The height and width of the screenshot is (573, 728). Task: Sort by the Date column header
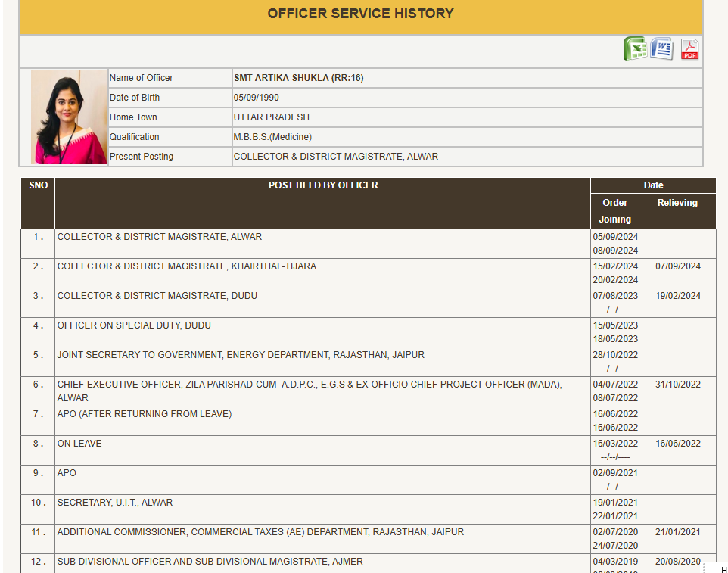click(x=652, y=185)
